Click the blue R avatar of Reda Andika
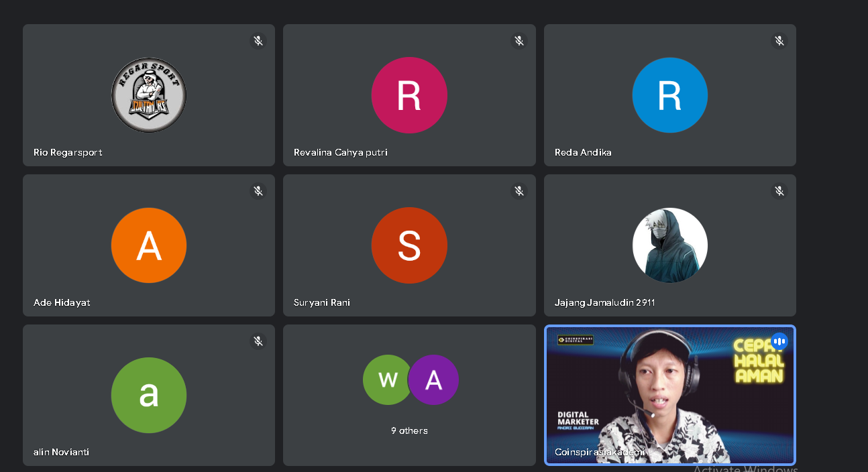The height and width of the screenshot is (472, 868). (669, 95)
